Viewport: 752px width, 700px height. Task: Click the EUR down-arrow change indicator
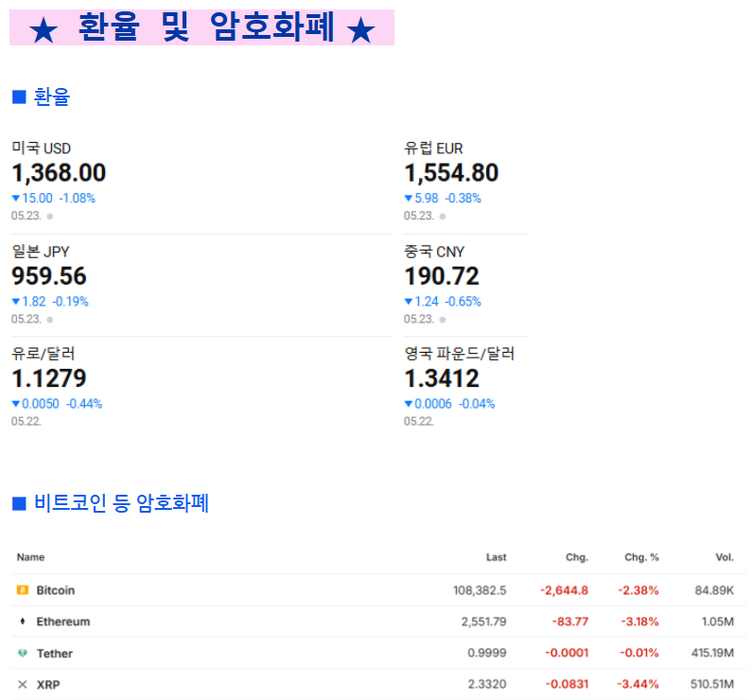click(408, 198)
